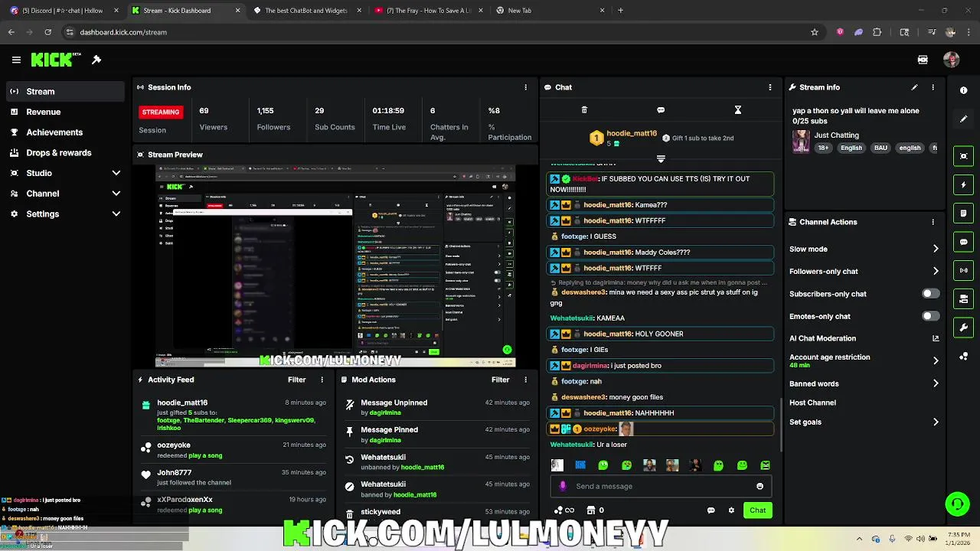Open the Mod Actions three-dot menu
Viewport: 980px width, 551px height.
(525, 380)
